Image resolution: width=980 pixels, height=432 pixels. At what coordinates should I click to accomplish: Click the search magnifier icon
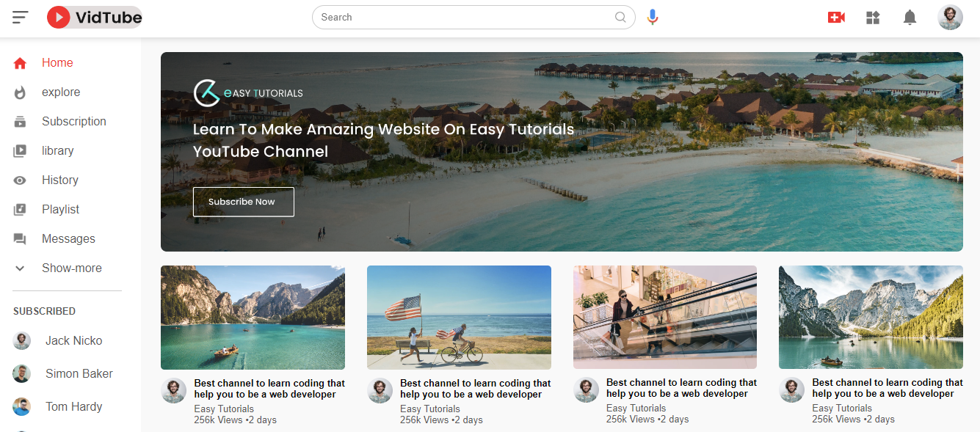point(621,17)
